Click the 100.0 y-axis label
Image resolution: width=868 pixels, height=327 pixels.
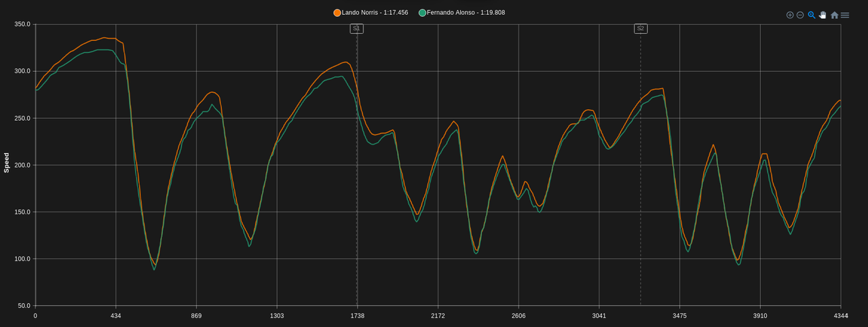22,259
